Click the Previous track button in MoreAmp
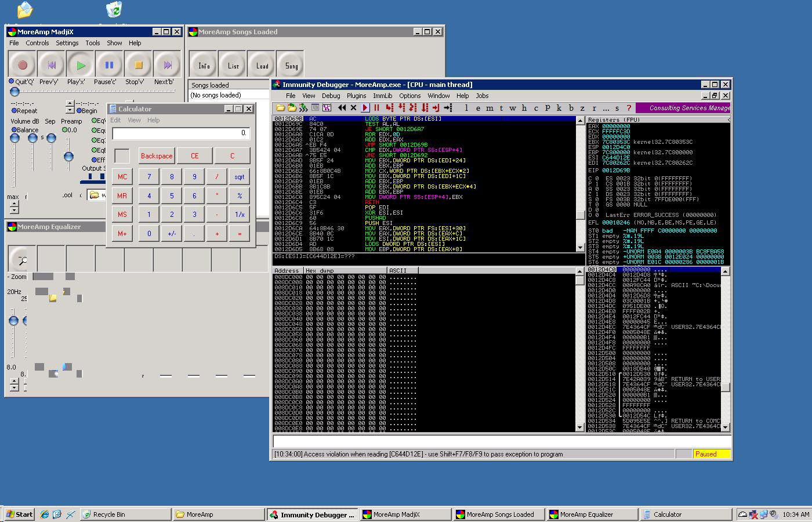Screen dimensions: 812x522 [x=52, y=65]
